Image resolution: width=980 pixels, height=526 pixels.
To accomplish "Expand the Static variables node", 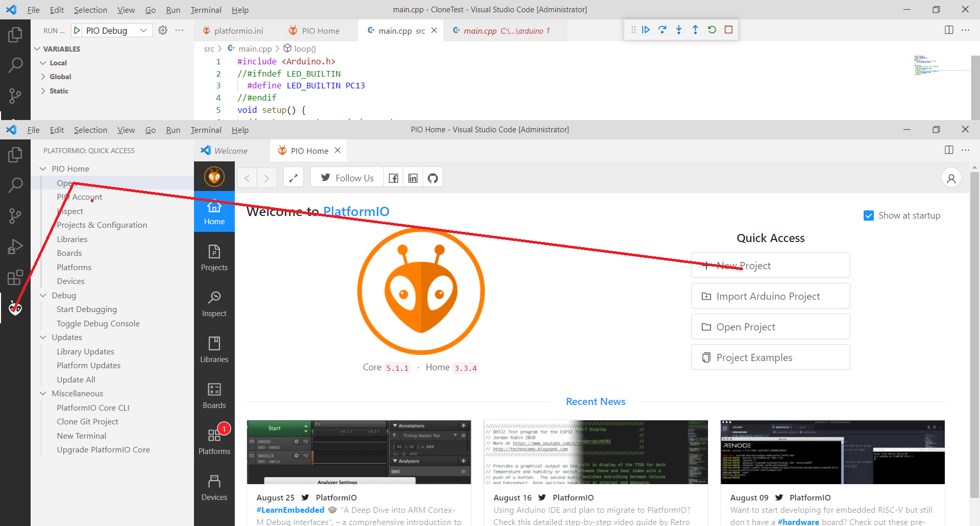I will (43, 91).
